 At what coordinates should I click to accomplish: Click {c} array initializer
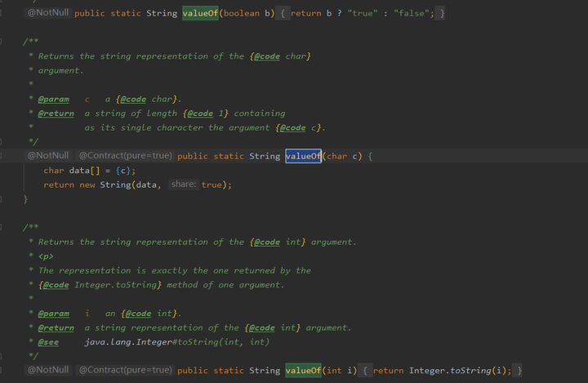[x=123, y=171]
